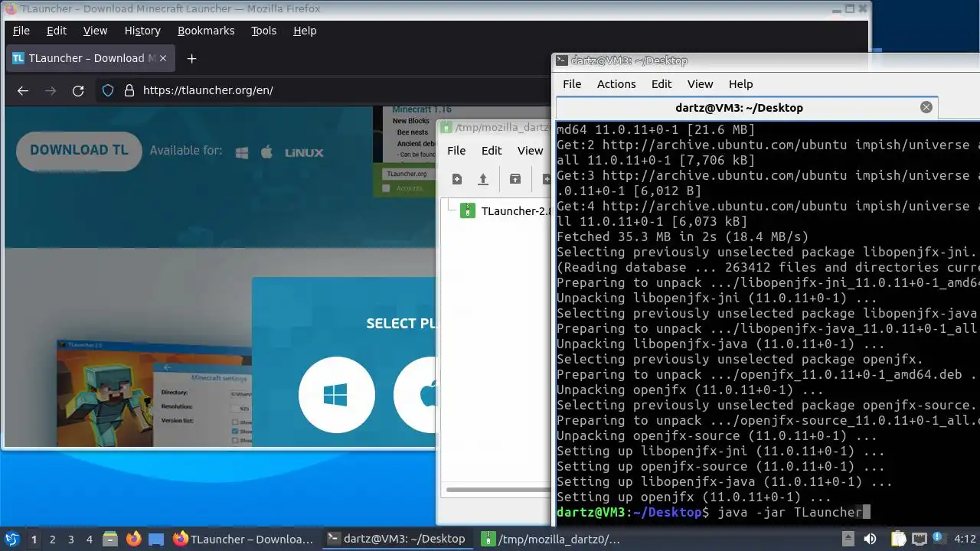Open Firefox tracking protection shield

tap(108, 90)
